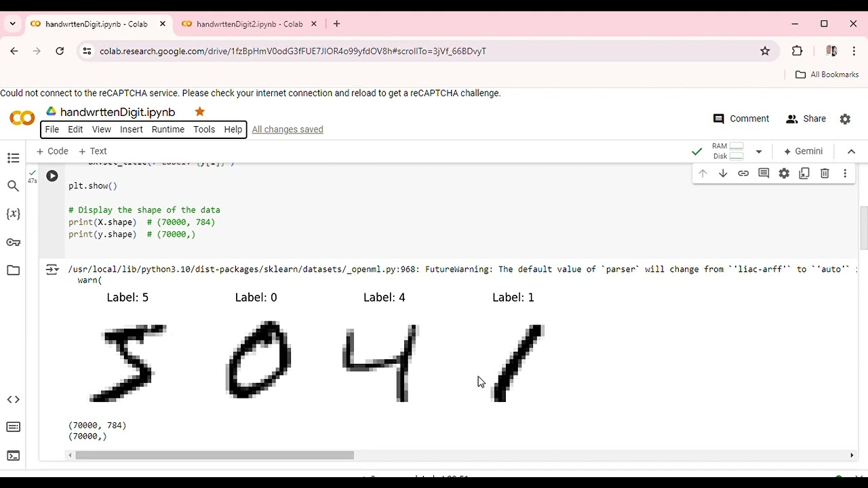The height and width of the screenshot is (488, 868).
Task: View site information icon in address bar
Action: 85,51
